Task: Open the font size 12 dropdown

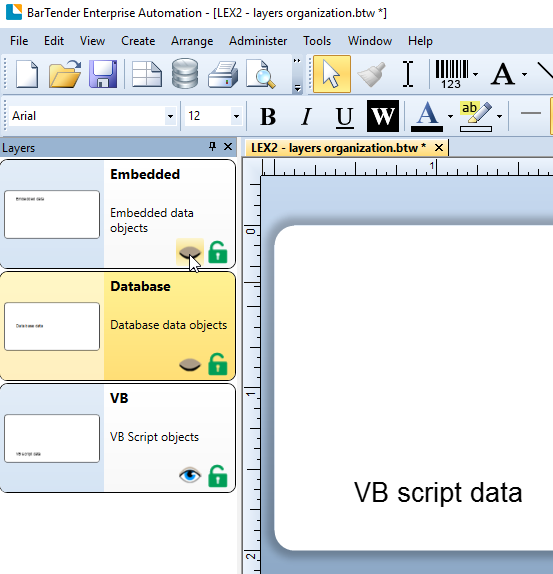Action: [236, 116]
